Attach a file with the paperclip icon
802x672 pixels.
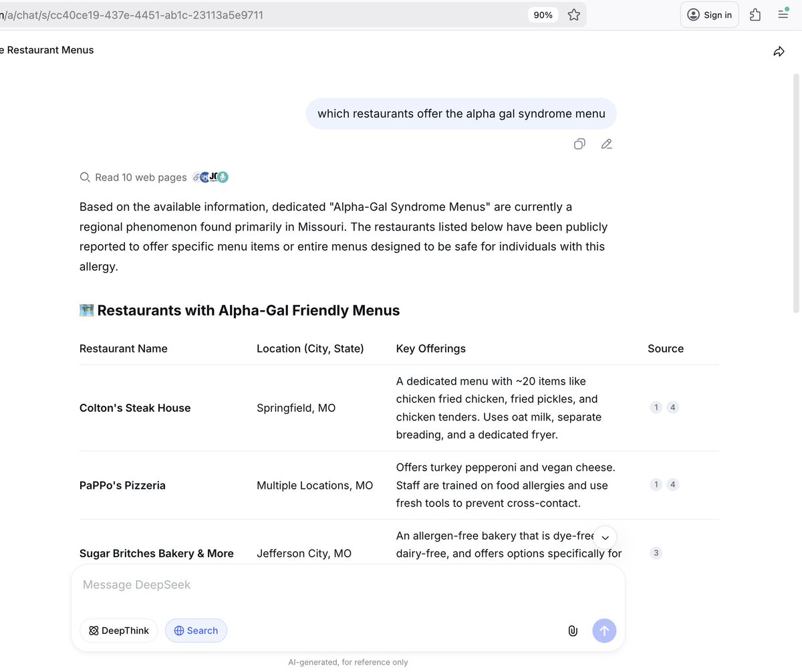(573, 631)
